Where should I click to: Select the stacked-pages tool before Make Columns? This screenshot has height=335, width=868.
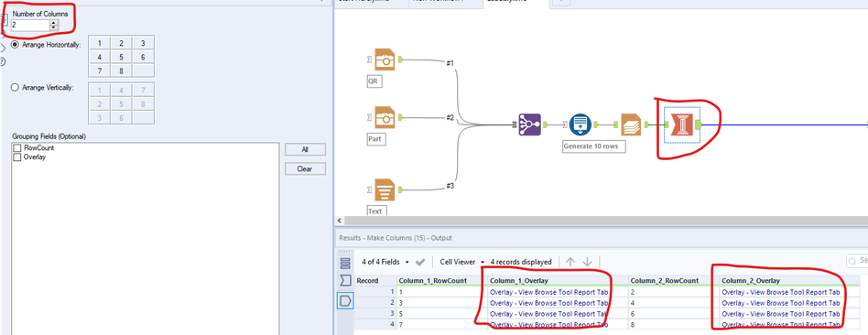pyautogui.click(x=631, y=124)
